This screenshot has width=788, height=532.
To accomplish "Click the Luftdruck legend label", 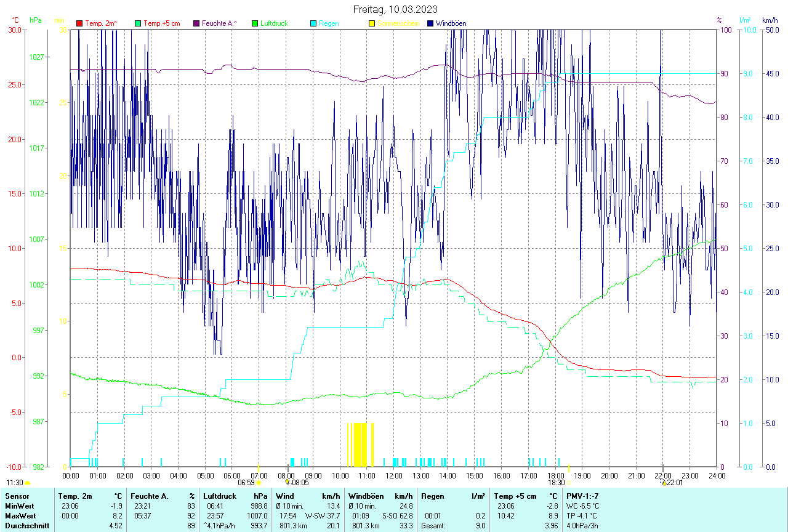I will pyautogui.click(x=274, y=23).
